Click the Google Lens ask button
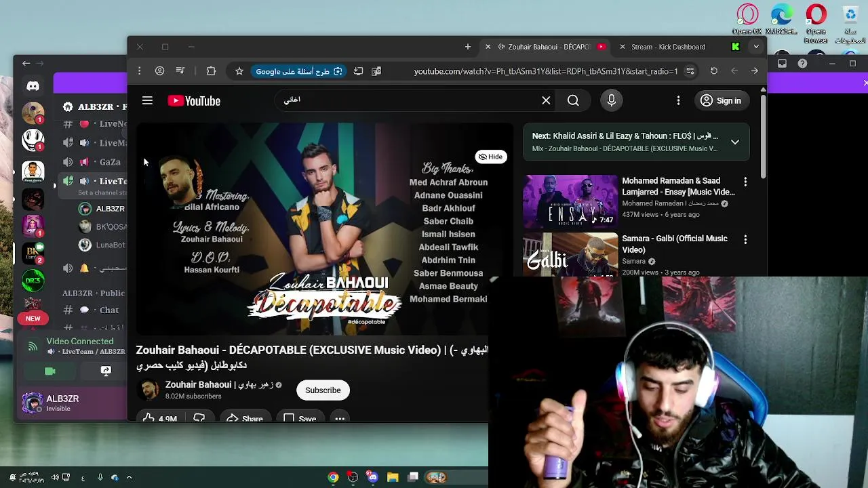The width and height of the screenshot is (868, 488). coord(299,71)
